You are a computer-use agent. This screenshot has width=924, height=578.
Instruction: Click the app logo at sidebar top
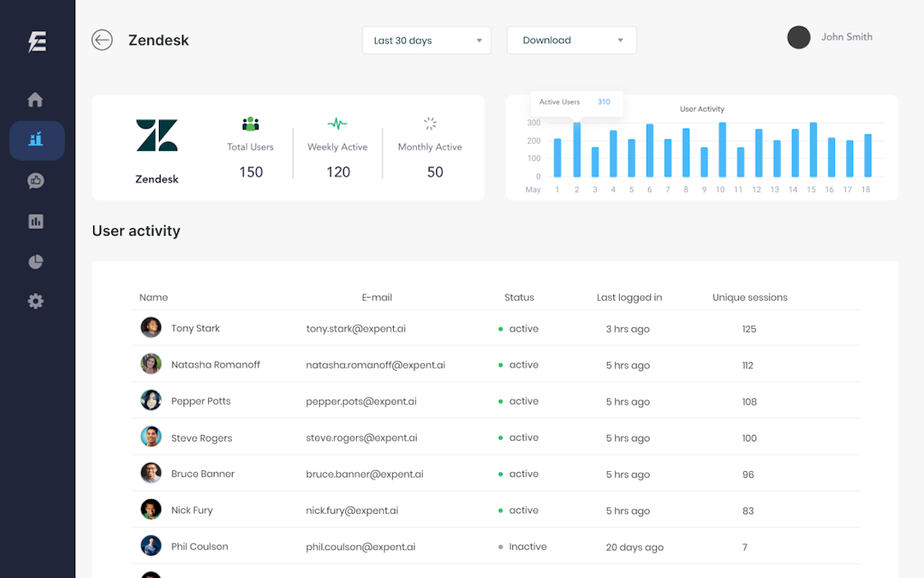pos(37,42)
